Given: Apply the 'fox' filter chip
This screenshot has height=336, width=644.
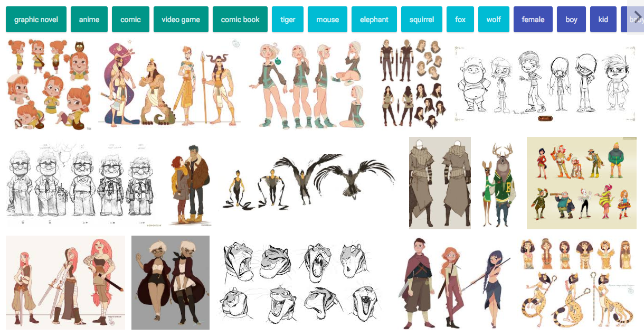Looking at the screenshot, I should (460, 20).
